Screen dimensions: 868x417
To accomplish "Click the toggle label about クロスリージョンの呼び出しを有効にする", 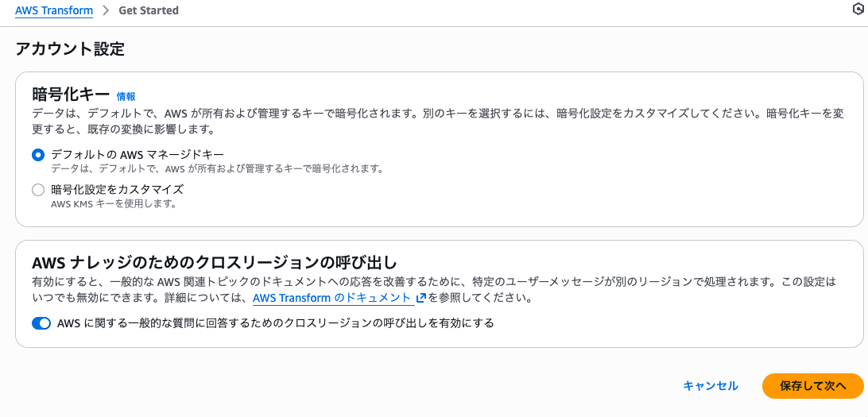I will 276,323.
